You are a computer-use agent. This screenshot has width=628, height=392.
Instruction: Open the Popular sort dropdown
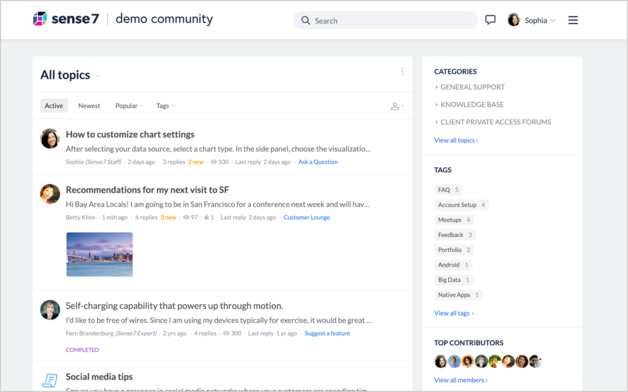click(x=129, y=106)
